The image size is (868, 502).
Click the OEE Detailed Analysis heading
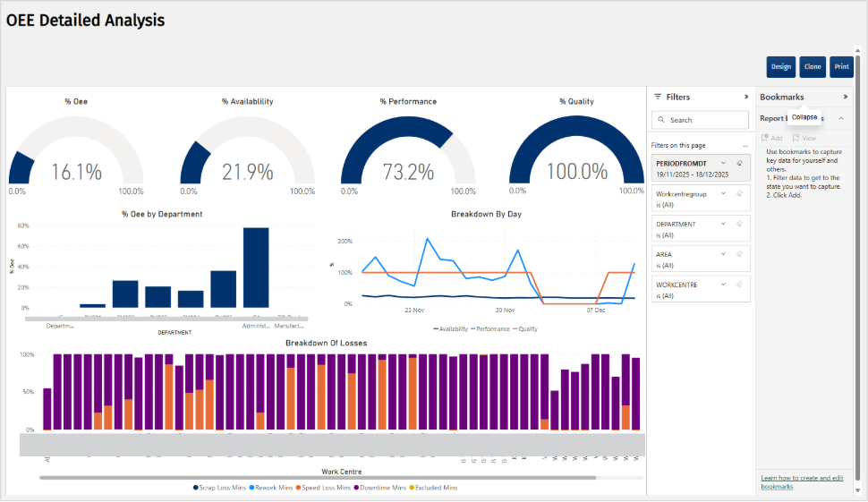tap(85, 21)
